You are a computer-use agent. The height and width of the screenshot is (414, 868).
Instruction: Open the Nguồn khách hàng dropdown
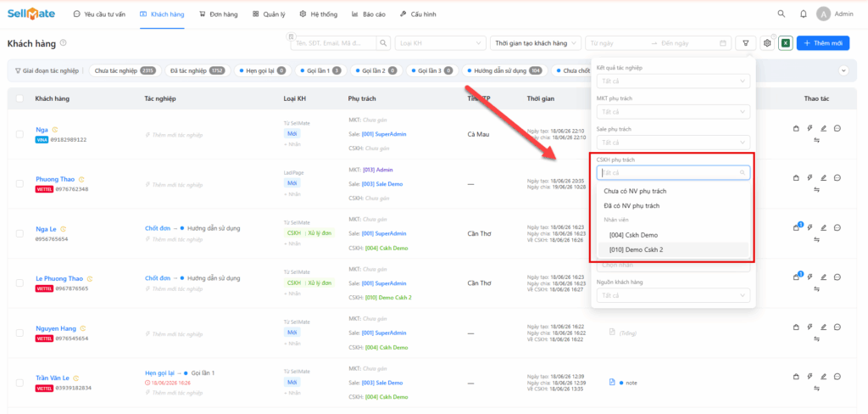pyautogui.click(x=673, y=295)
